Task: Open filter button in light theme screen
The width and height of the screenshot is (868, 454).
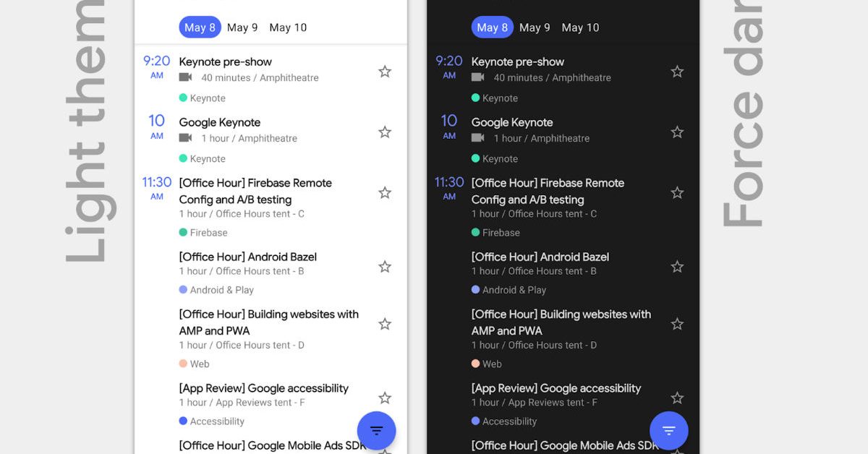Action: click(x=376, y=431)
